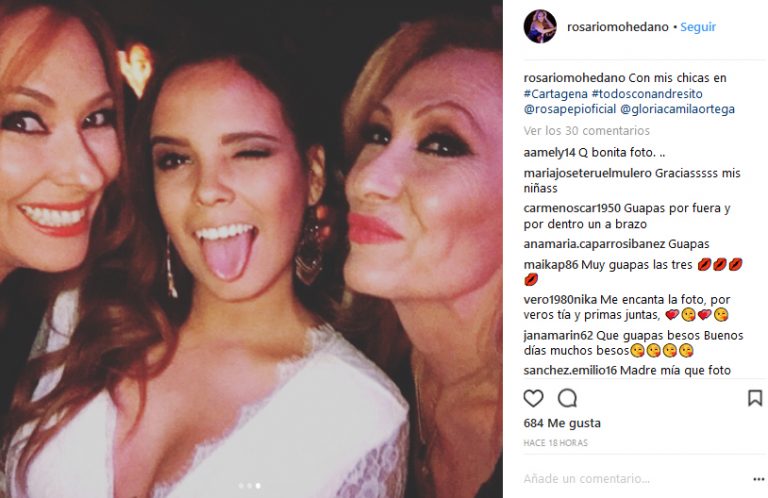Open commenter maikap86's profile
This screenshot has height=498, width=768.
pos(551,265)
